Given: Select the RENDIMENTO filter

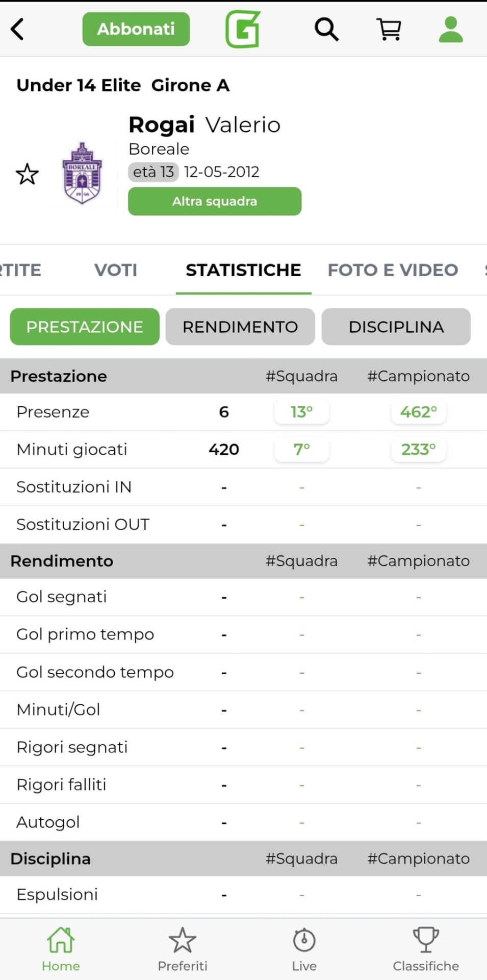Looking at the screenshot, I should point(240,327).
